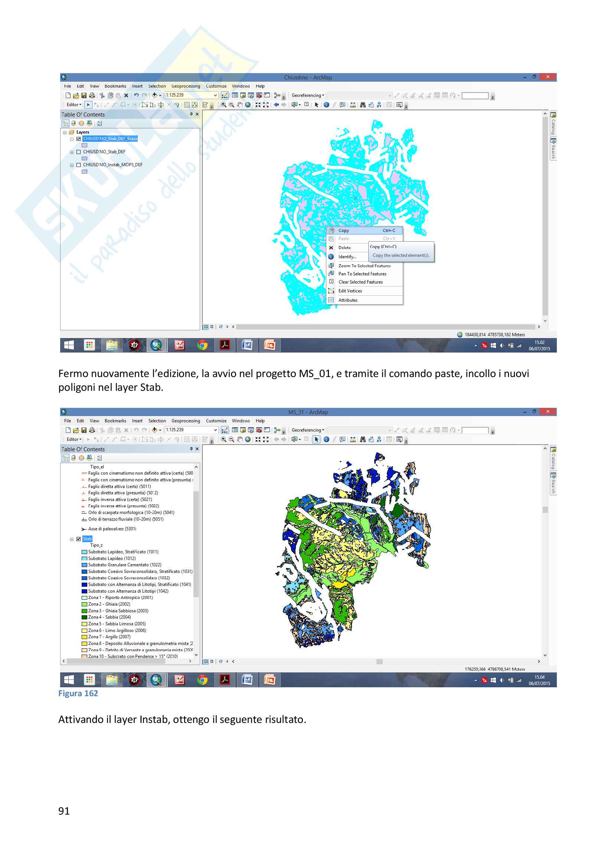
Task: Uncheck the CHIUSDINO_Stab_DEF_Erase layer checkbox
Action: pyautogui.click(x=79, y=139)
